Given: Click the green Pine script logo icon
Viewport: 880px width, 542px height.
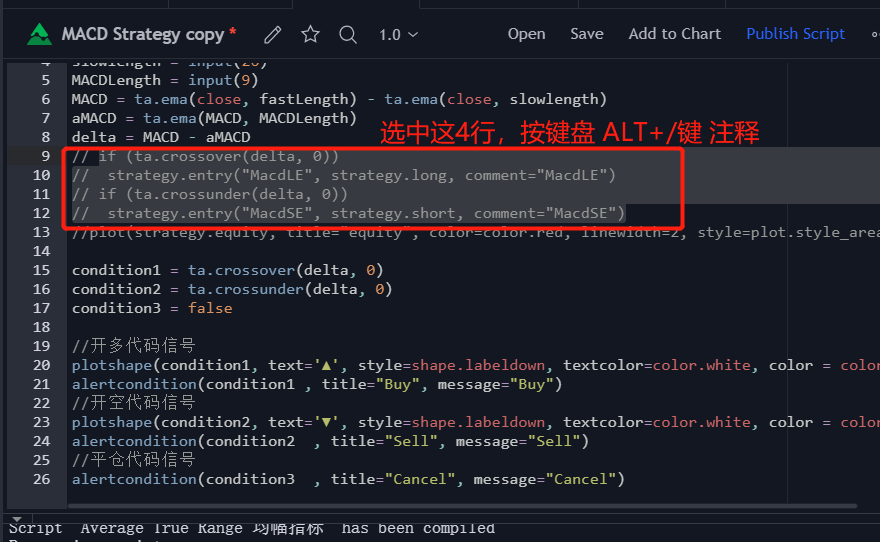Looking at the screenshot, I should tap(39, 34).
